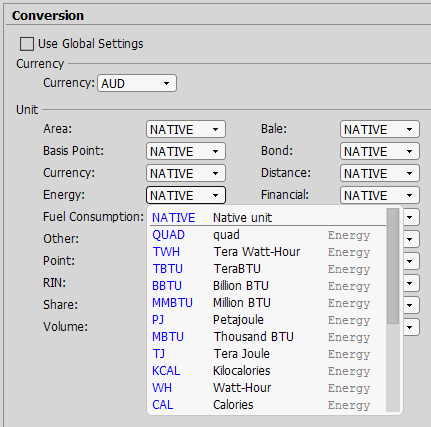Screen dimensions: 431x427
Task: Select MBTU Thousand BTU option
Action: point(268,337)
